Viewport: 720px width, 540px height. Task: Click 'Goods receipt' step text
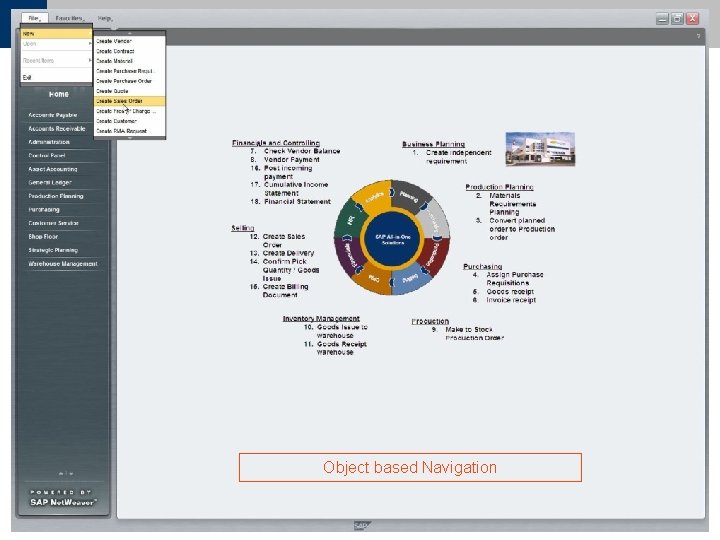point(510,292)
